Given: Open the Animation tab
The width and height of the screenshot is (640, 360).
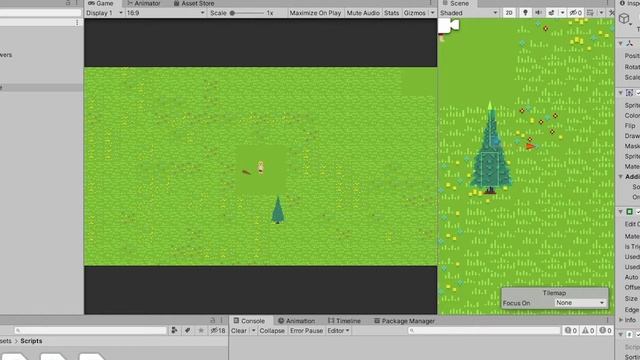Looking at the screenshot, I should (x=296, y=321).
